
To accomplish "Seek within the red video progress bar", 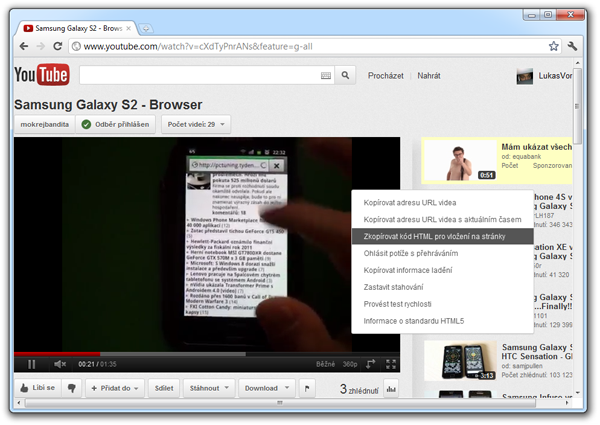I will tap(57, 354).
